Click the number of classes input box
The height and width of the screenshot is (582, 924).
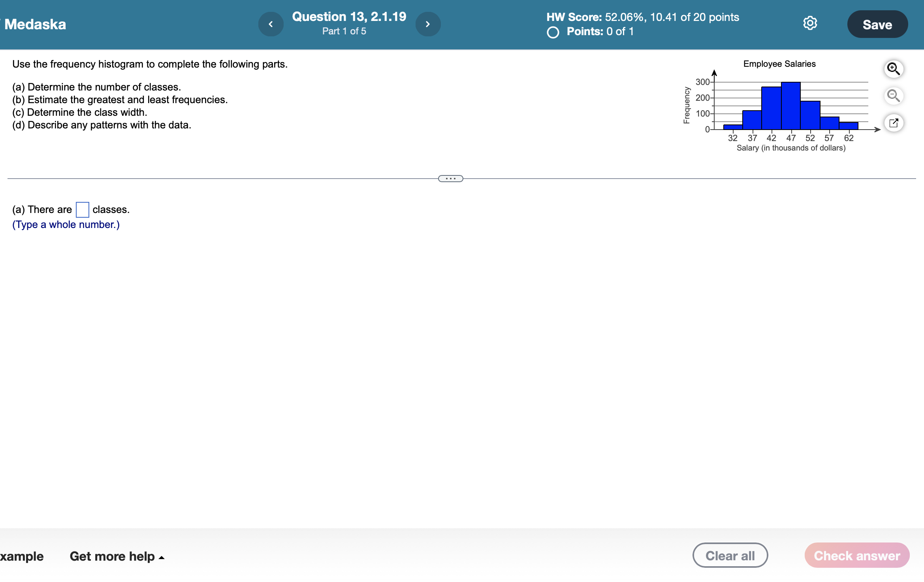82,209
